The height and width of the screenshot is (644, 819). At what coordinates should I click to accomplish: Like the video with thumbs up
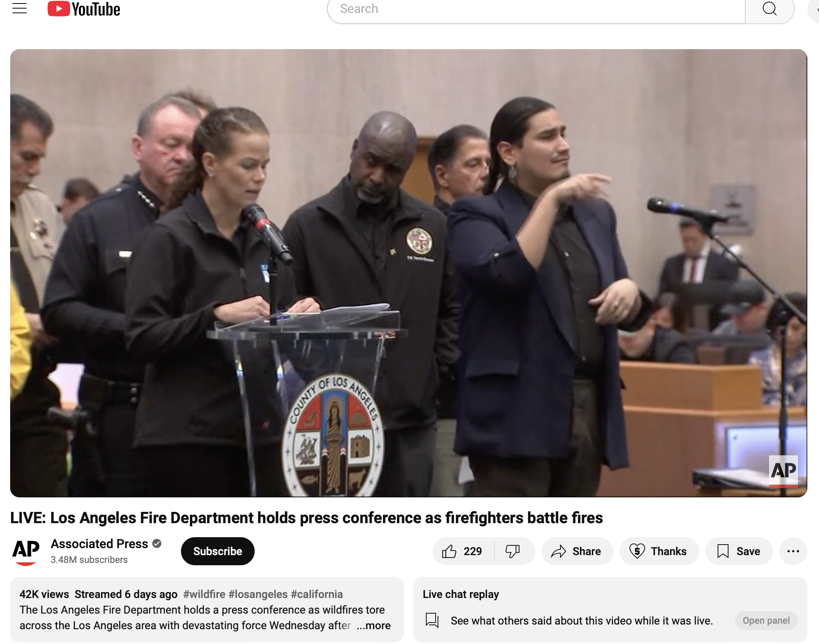(x=463, y=551)
